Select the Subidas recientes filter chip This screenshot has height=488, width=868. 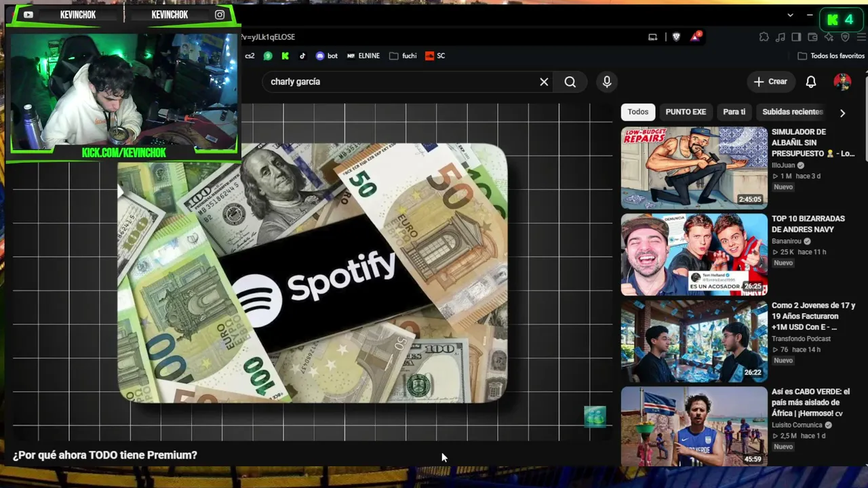tap(792, 112)
